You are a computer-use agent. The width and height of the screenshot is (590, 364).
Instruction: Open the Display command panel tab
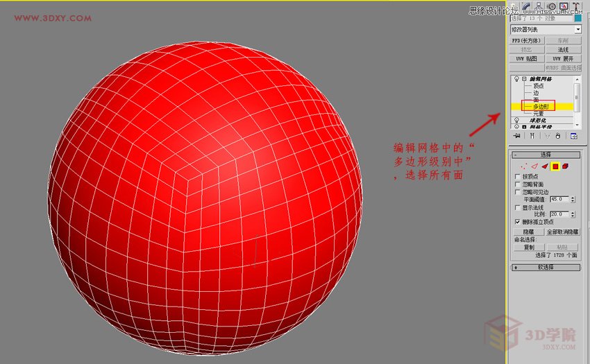pyautogui.click(x=564, y=6)
